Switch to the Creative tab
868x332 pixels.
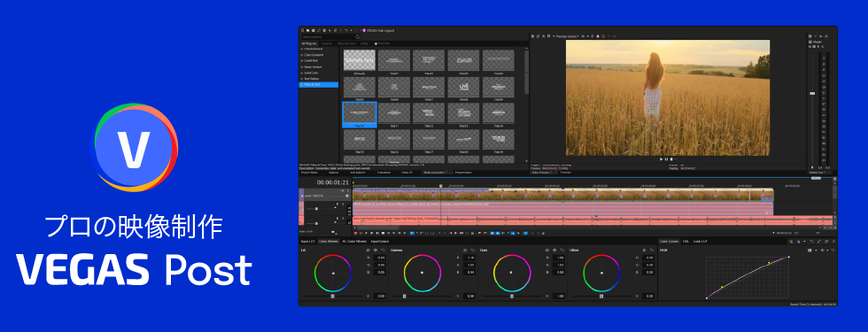click(x=327, y=43)
